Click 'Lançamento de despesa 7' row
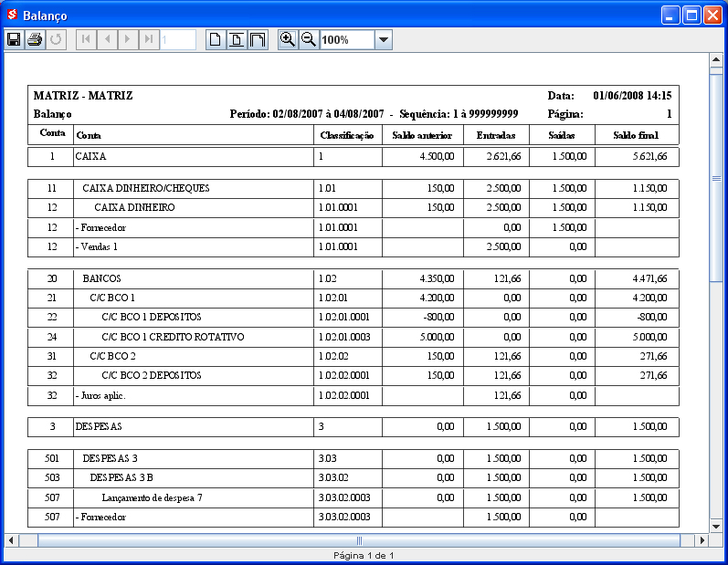728x565 pixels. (x=152, y=497)
